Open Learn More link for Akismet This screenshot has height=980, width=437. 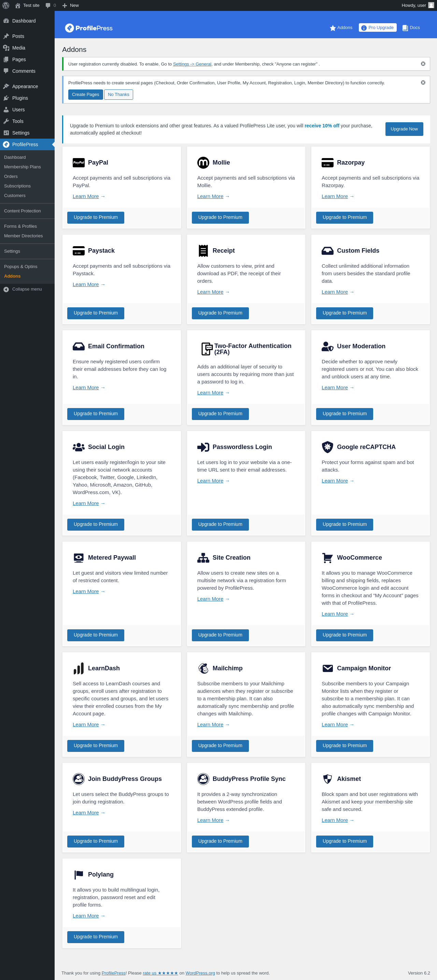click(335, 820)
